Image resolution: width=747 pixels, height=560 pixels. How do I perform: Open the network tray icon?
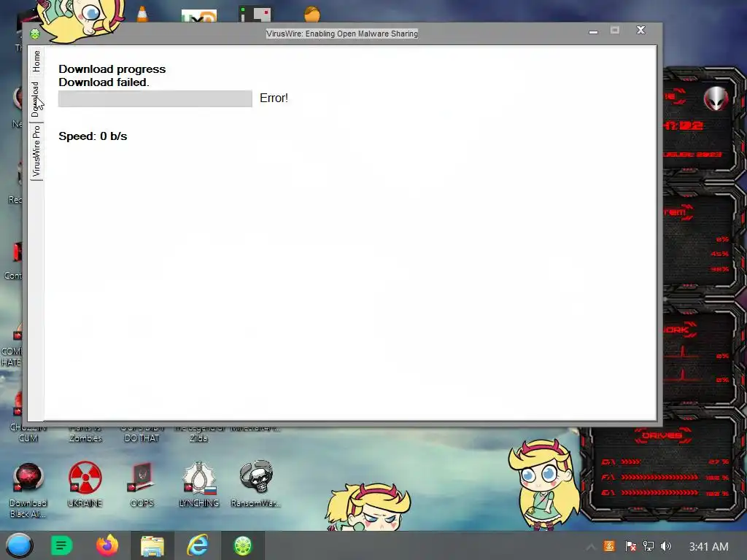[x=649, y=546]
